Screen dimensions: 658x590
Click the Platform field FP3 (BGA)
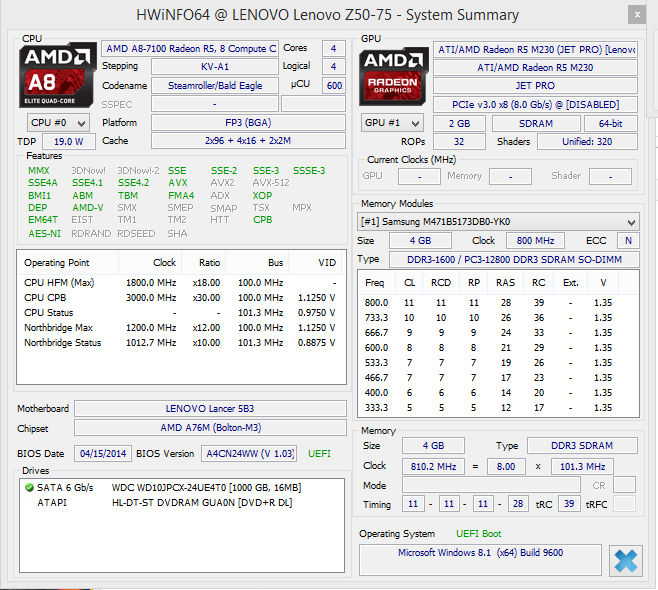248,123
